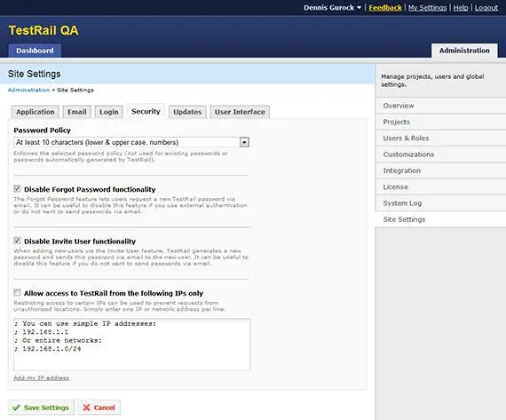Open the Feedback link
The image size is (506, 420).
[x=385, y=7]
